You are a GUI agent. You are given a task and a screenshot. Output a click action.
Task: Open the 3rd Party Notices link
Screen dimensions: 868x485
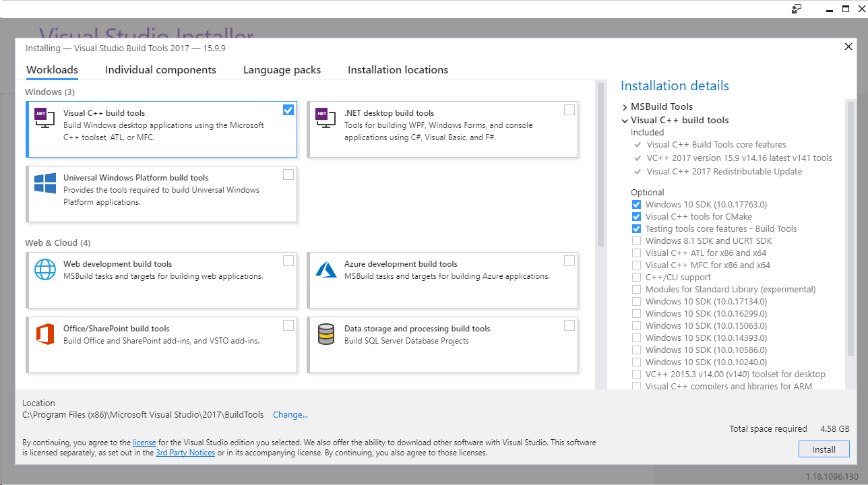[x=185, y=453]
